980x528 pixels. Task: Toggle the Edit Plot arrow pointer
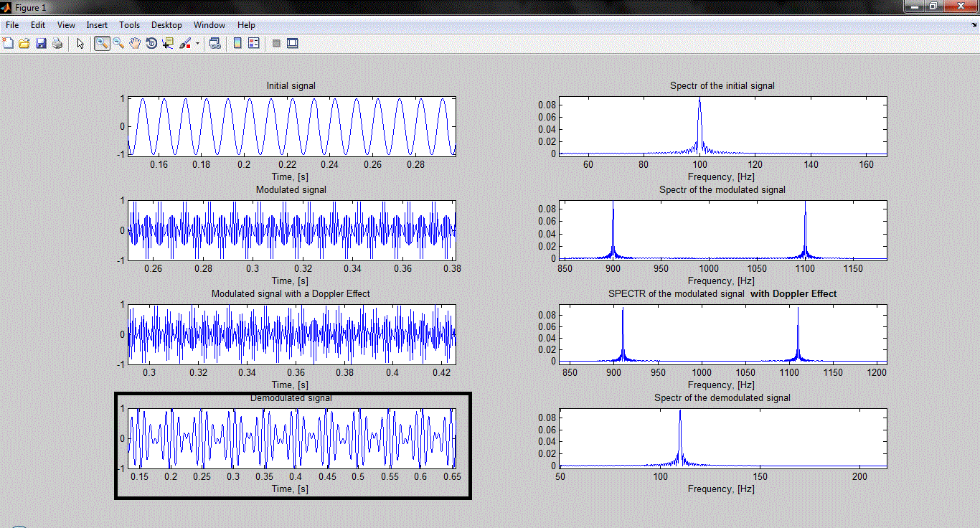coord(80,44)
